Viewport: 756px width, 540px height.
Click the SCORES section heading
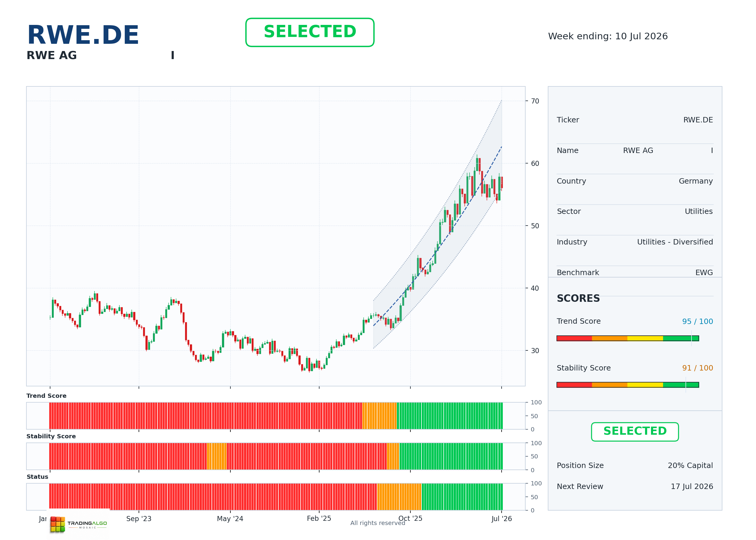[578, 298]
